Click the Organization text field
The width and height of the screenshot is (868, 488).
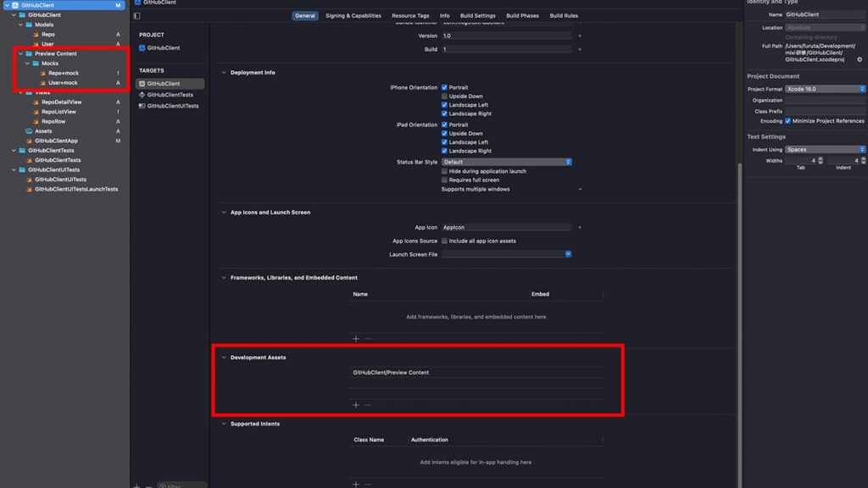[x=825, y=100]
